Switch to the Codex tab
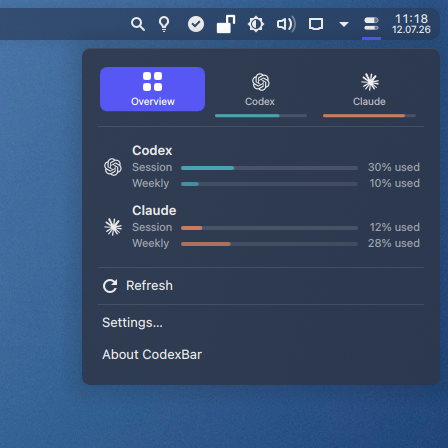The height and width of the screenshot is (448, 448). point(260,90)
